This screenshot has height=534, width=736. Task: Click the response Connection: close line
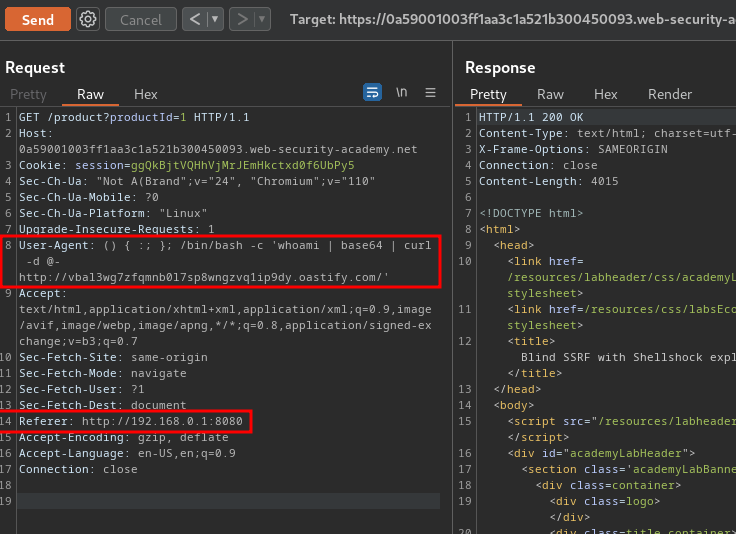click(538, 165)
